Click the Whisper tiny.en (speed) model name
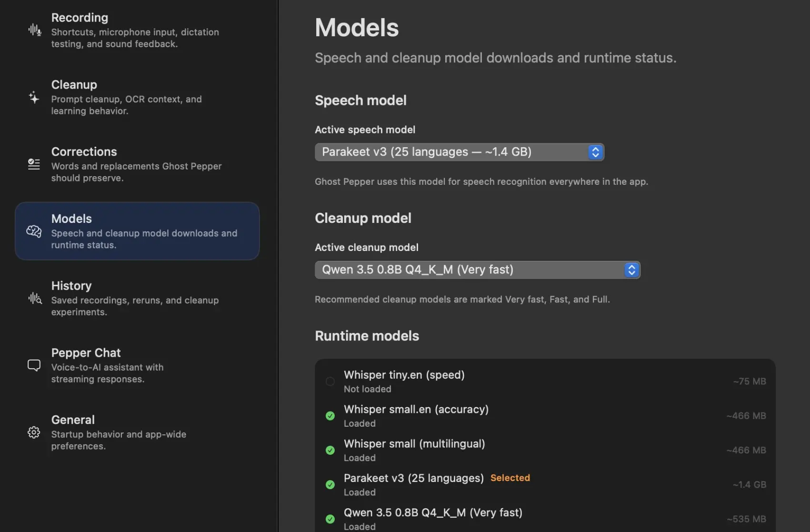Viewport: 810px width, 532px height. click(x=404, y=375)
